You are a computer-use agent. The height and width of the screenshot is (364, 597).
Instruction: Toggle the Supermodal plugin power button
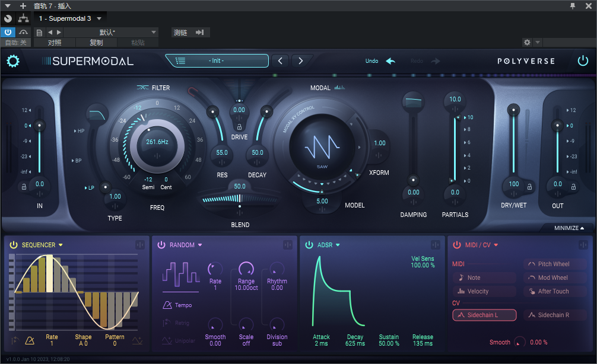pyautogui.click(x=583, y=61)
